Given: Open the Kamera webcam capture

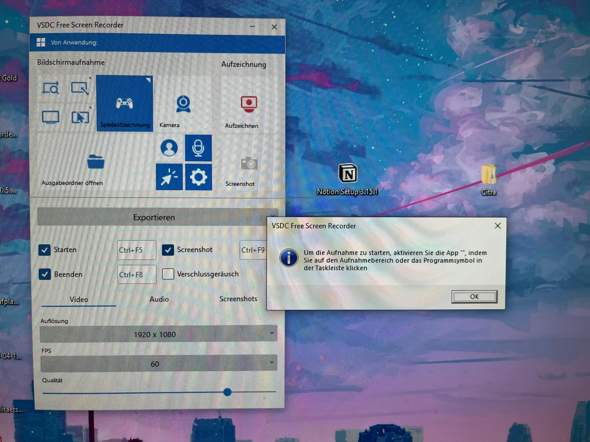Looking at the screenshot, I should (183, 104).
